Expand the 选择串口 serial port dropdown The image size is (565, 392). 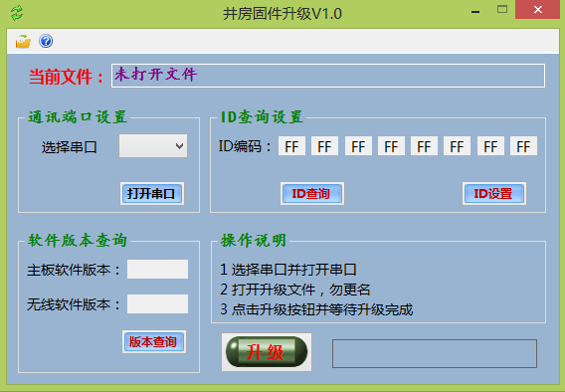[153, 146]
